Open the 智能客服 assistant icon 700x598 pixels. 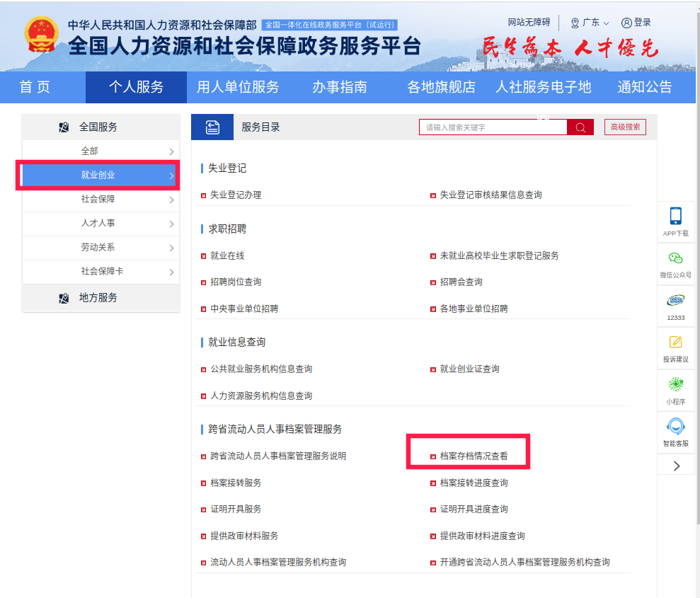click(x=676, y=427)
